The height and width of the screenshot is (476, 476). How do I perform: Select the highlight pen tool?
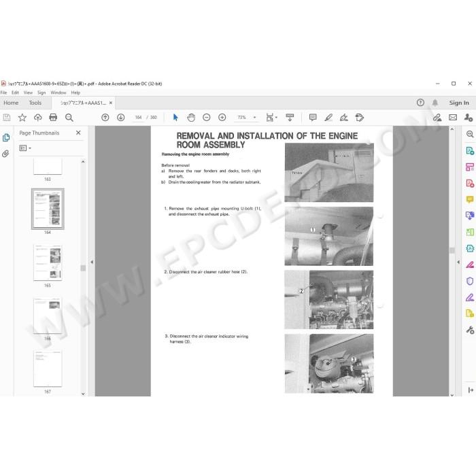pyautogui.click(x=328, y=118)
